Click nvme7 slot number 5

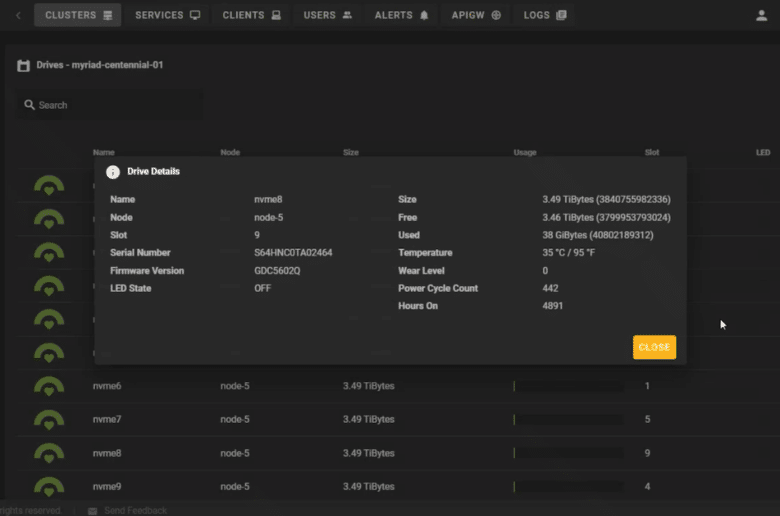(647, 419)
